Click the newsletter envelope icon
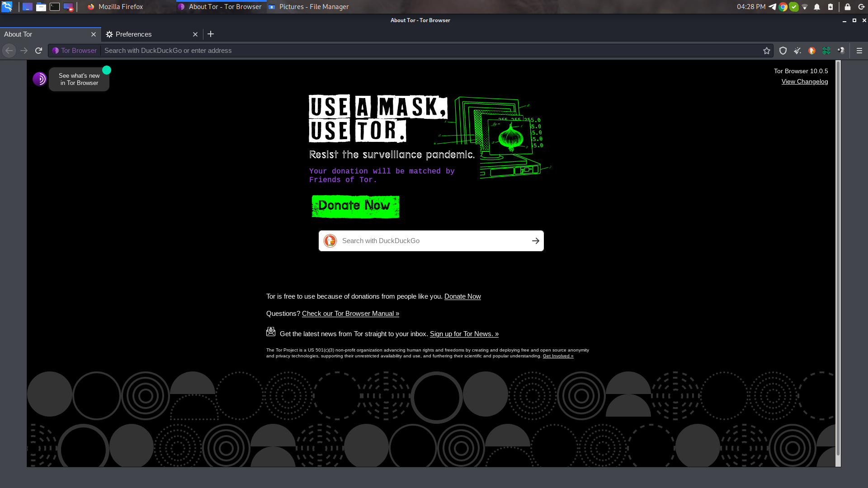This screenshot has height=488, width=868. tap(271, 332)
